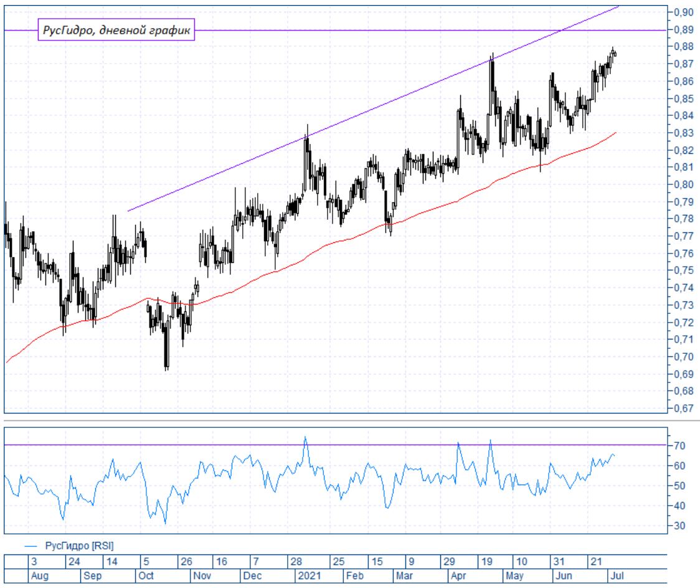This screenshot has height=588, width=700.
Task: Click date 28 above 2021
Action: [x=296, y=562]
